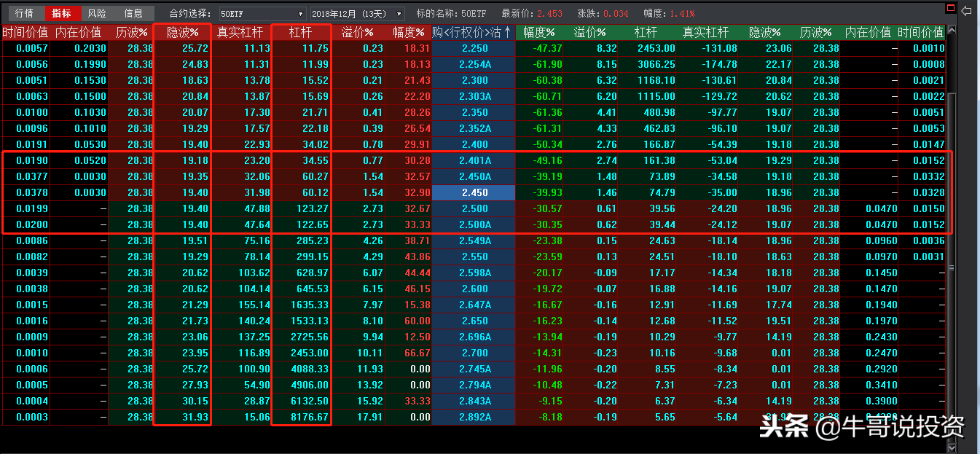980x454 pixels.
Task: Click the red call-side 杠杆 column header
Action: 300,32
